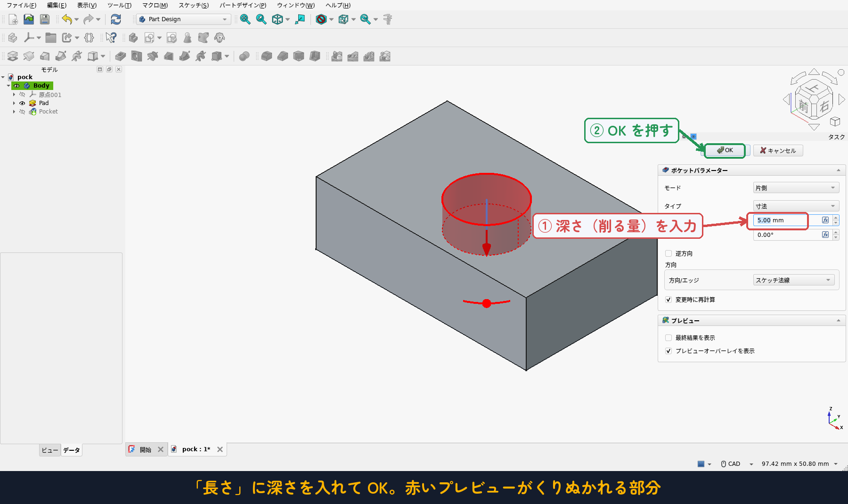Click the Undo arrow icon
Screen dimensions: 848x504
click(67, 19)
